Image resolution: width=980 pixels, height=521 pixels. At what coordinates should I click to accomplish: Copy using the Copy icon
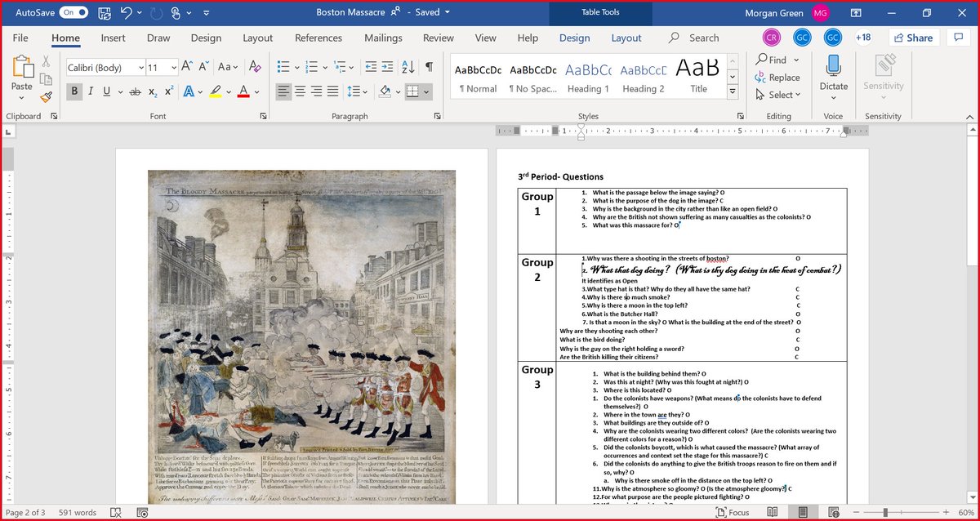[x=47, y=79]
